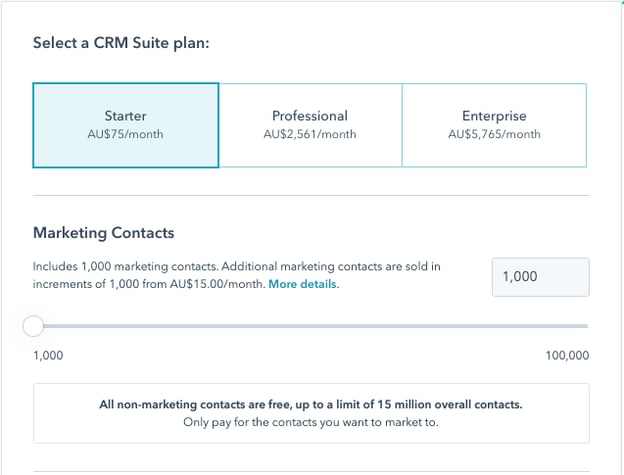624x475 pixels.
Task: Click the 100,000 maximum slider label
Action: click(x=567, y=356)
